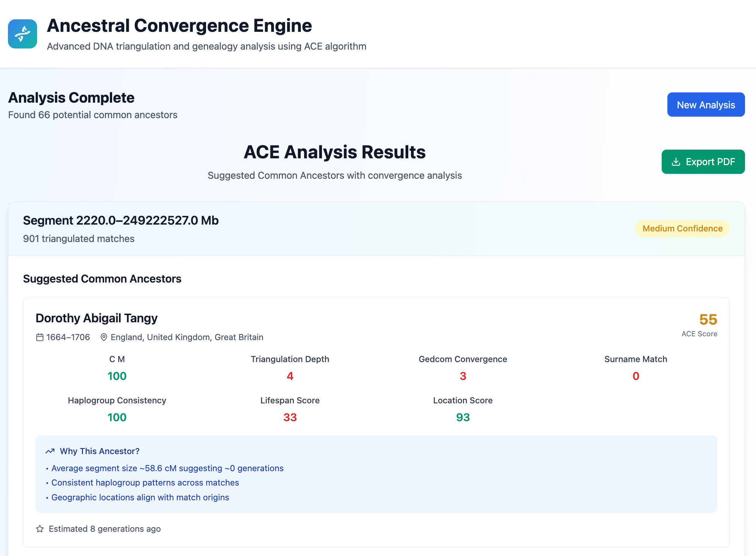Click the Segment 2220.0–249222527.0 Mb heading

coord(121,220)
